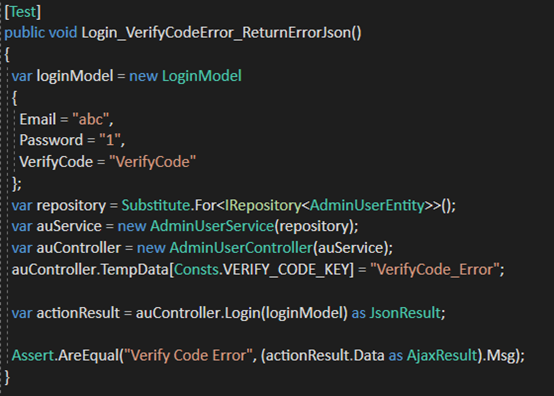Click the AdminUserController type name
The width and height of the screenshot is (554, 396).
pyautogui.click(x=241, y=248)
